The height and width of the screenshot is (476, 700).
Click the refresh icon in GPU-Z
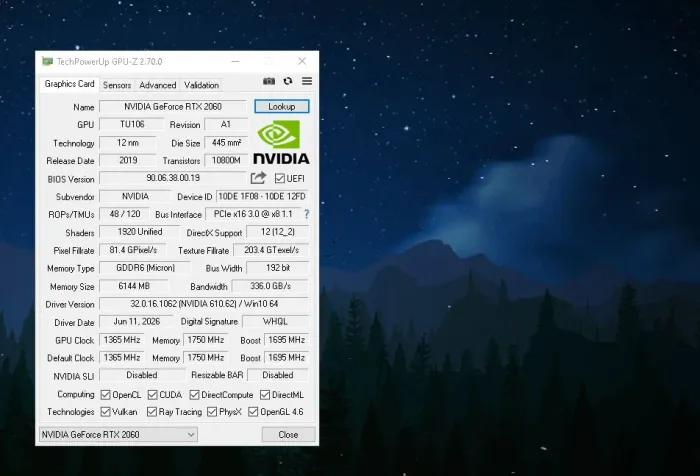(x=288, y=81)
